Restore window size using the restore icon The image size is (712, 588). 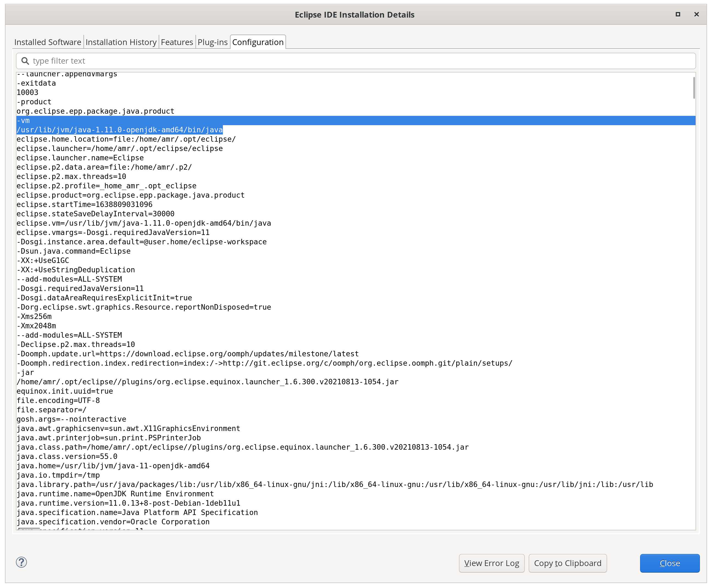pyautogui.click(x=678, y=14)
